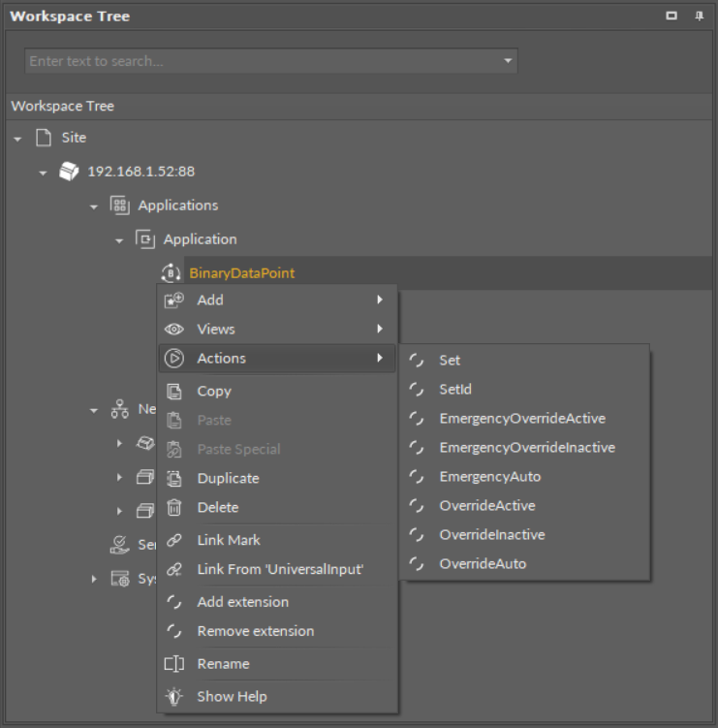Screen dimensions: 718x728
Task: Click the Link Mark chain icon
Action: tap(174, 541)
